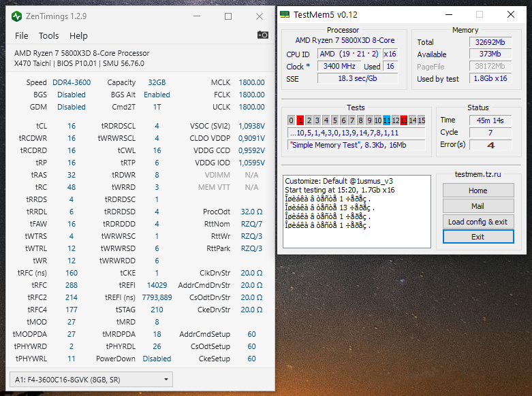Screen dimensions: 532x396
Task: Click the GDM value Disabled
Action: [72, 107]
